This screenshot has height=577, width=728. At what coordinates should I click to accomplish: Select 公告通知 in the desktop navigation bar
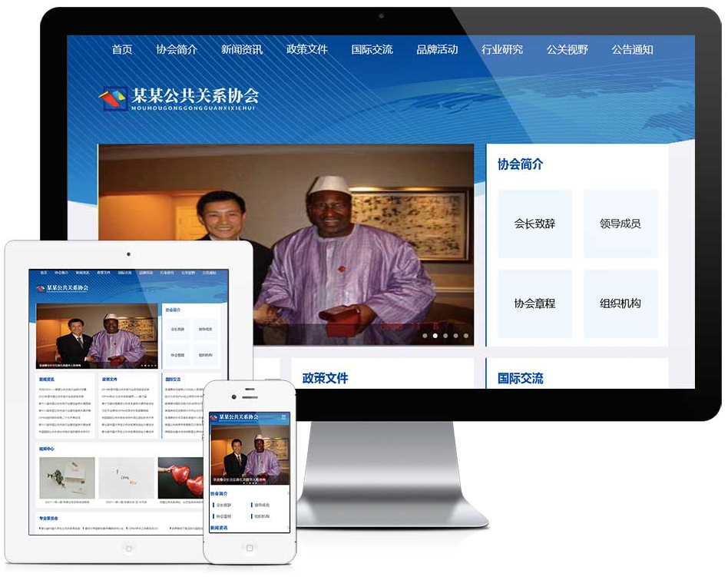tap(633, 49)
